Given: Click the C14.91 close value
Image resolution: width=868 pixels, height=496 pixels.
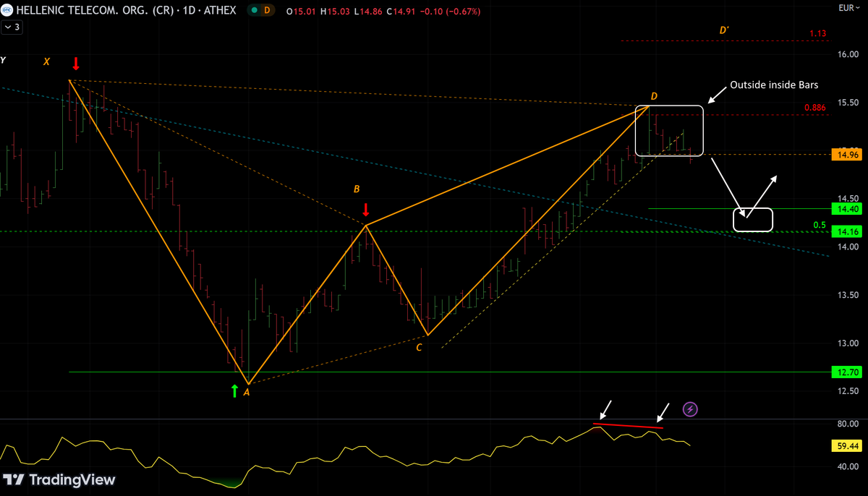Looking at the screenshot, I should tap(400, 12).
